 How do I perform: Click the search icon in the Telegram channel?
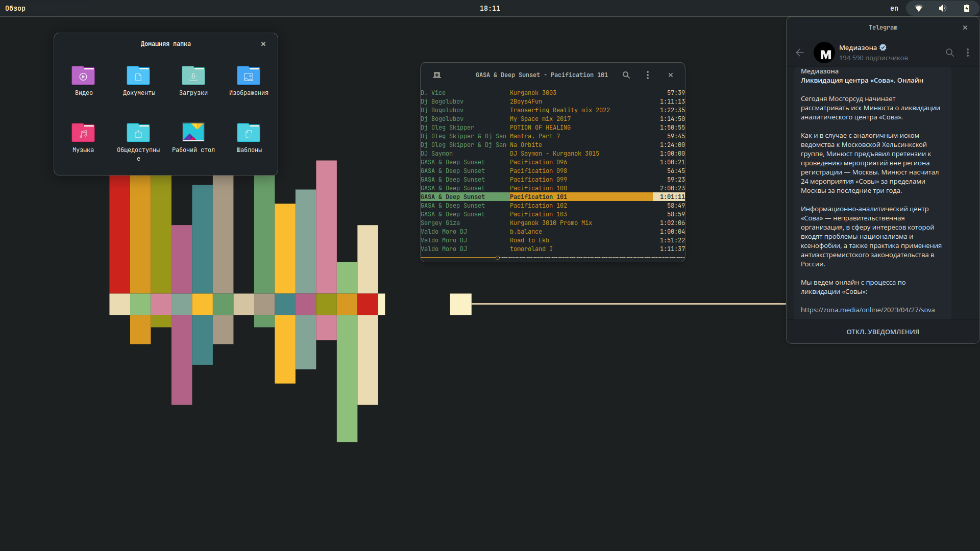949,53
